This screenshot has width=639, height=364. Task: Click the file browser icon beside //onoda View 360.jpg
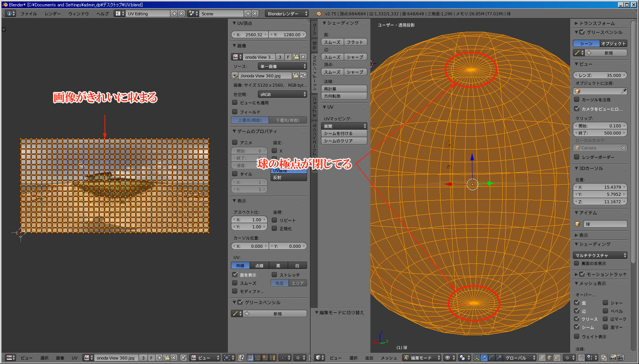coord(296,75)
